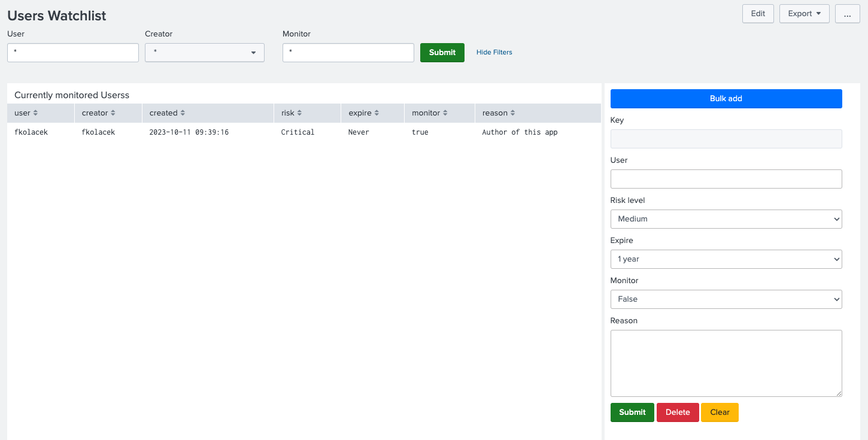The image size is (868, 440).
Task: Focus the Monitor filter input field
Action: point(348,53)
